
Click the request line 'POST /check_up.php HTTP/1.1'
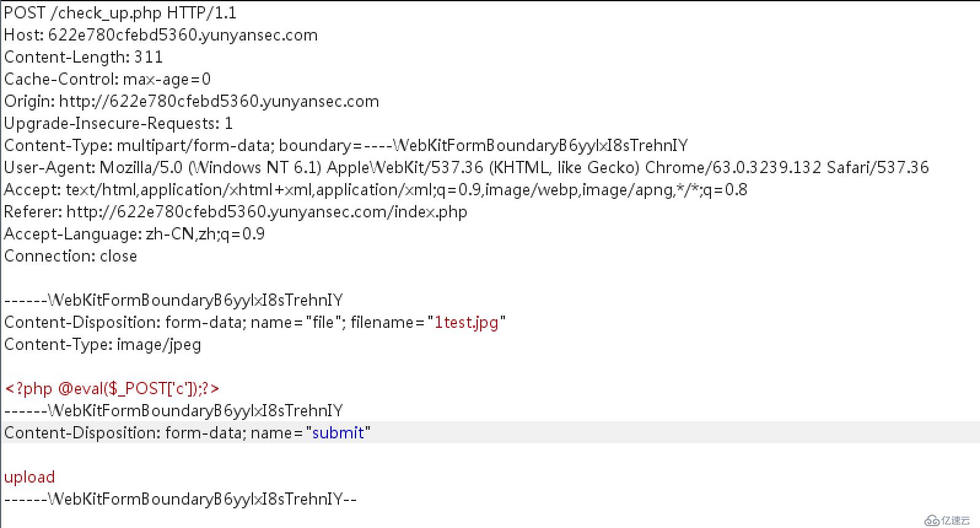[x=120, y=13]
